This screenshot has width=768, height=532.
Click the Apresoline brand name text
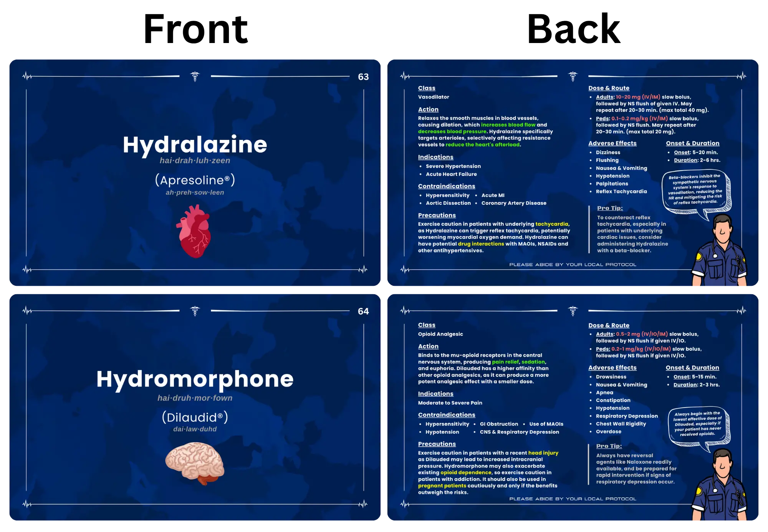(195, 180)
